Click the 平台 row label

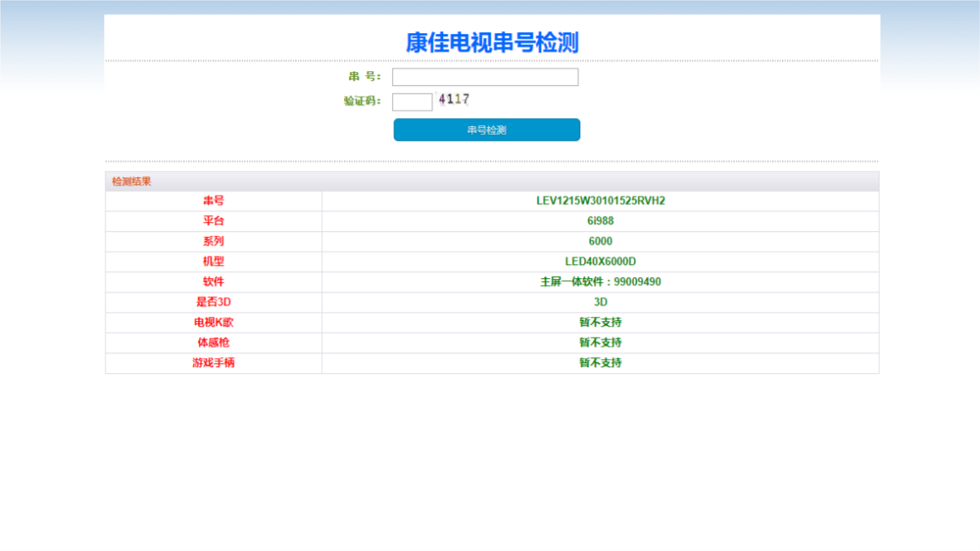pos(213,220)
